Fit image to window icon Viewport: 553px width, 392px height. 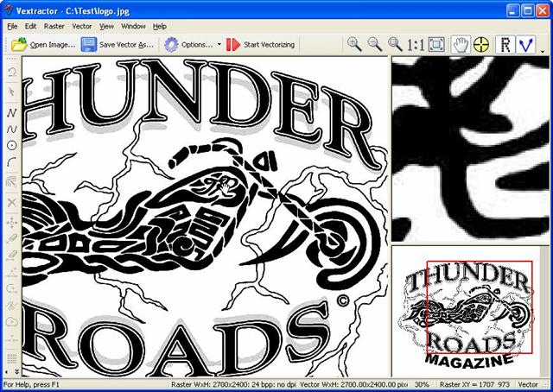pos(436,45)
